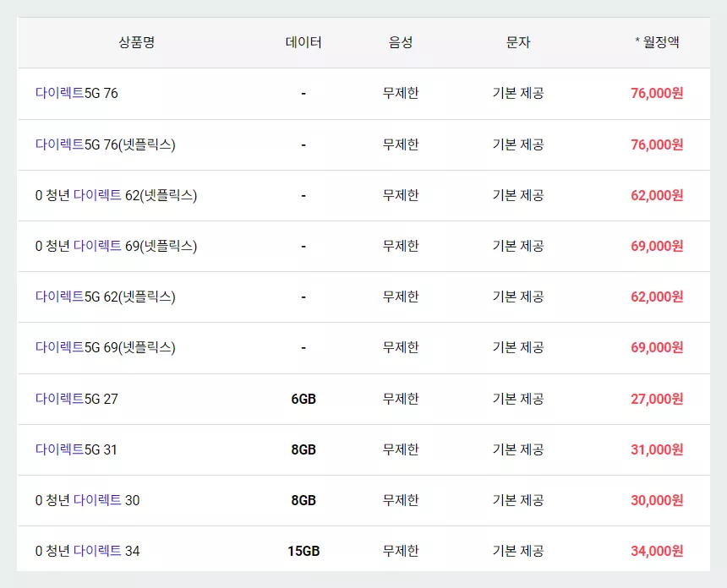Image resolution: width=727 pixels, height=588 pixels.
Task: Click the 15GB data cell
Action: click(x=304, y=550)
